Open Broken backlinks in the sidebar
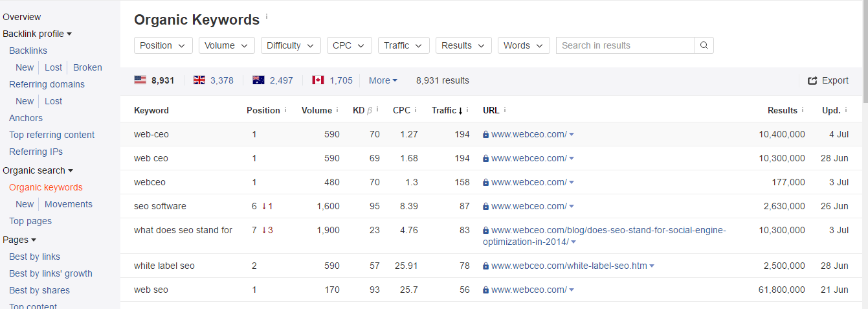The image size is (868, 309). pyautogui.click(x=87, y=67)
